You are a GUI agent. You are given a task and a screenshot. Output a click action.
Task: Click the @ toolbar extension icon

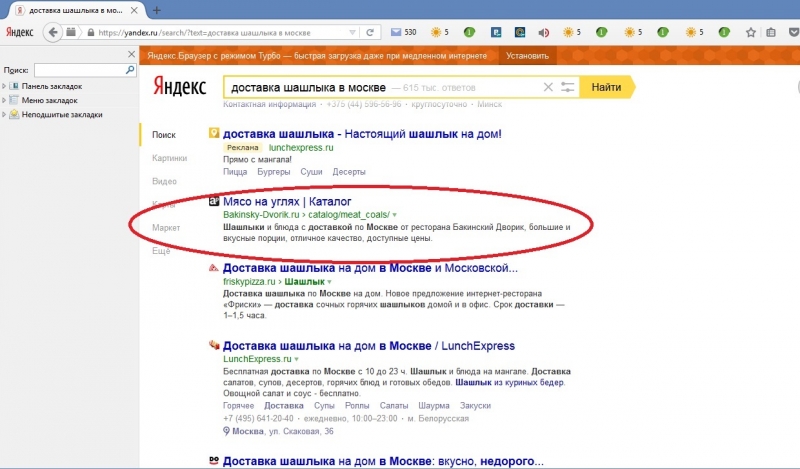[520, 33]
